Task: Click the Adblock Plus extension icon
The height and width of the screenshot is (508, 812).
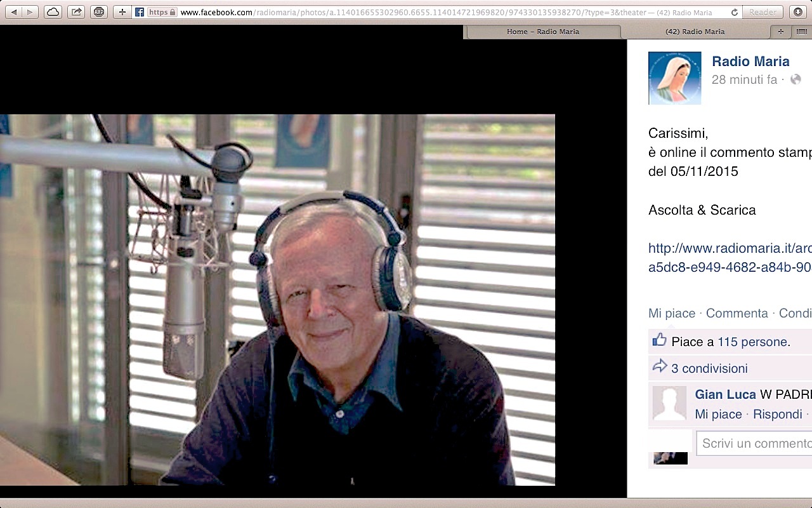Action: click(x=99, y=12)
